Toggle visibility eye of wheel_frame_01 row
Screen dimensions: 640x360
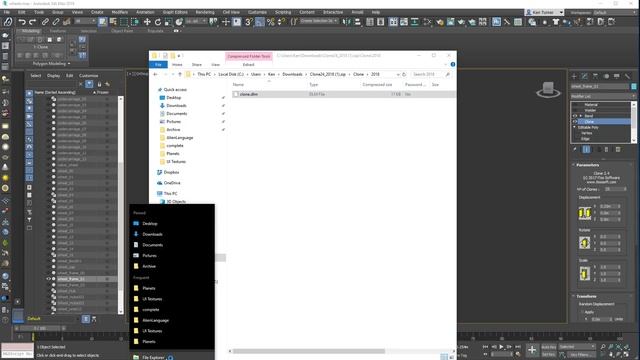point(48,279)
